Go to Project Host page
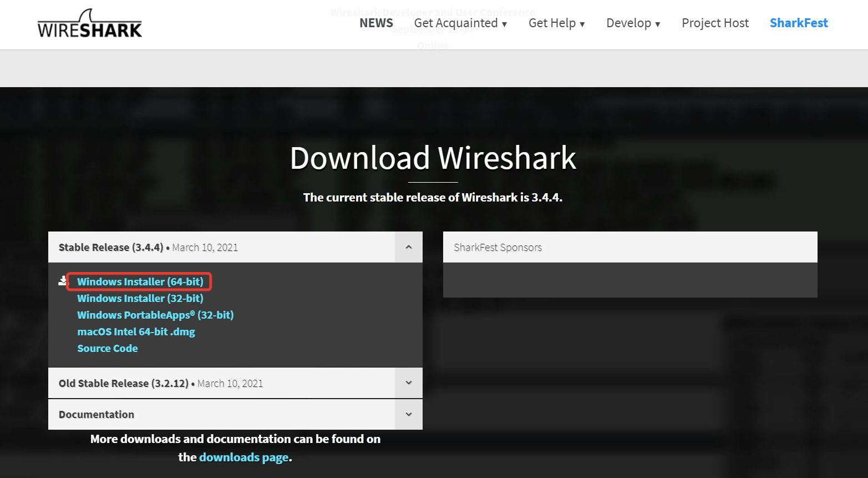868x478 pixels. tap(715, 23)
